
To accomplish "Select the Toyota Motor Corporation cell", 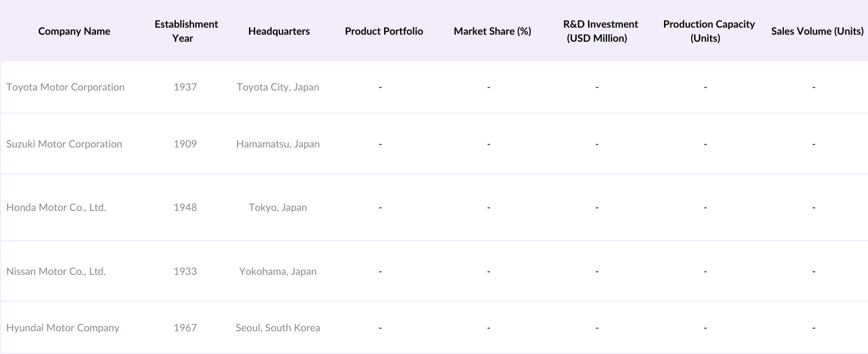I will pyautogui.click(x=66, y=87).
